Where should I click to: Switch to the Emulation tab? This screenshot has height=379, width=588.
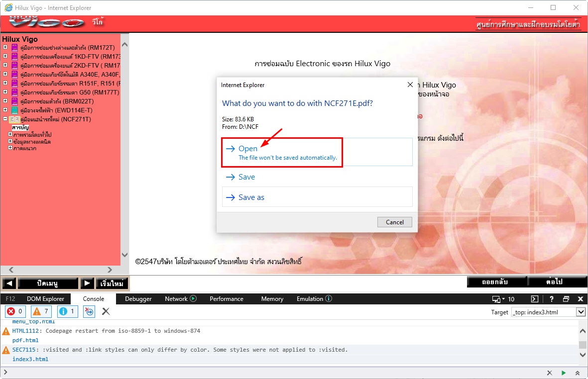(x=314, y=298)
